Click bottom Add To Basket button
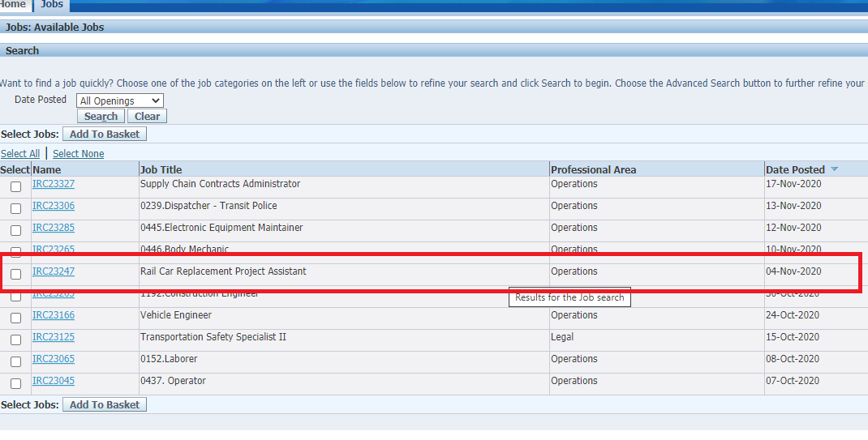This screenshot has width=868, height=440. (105, 404)
